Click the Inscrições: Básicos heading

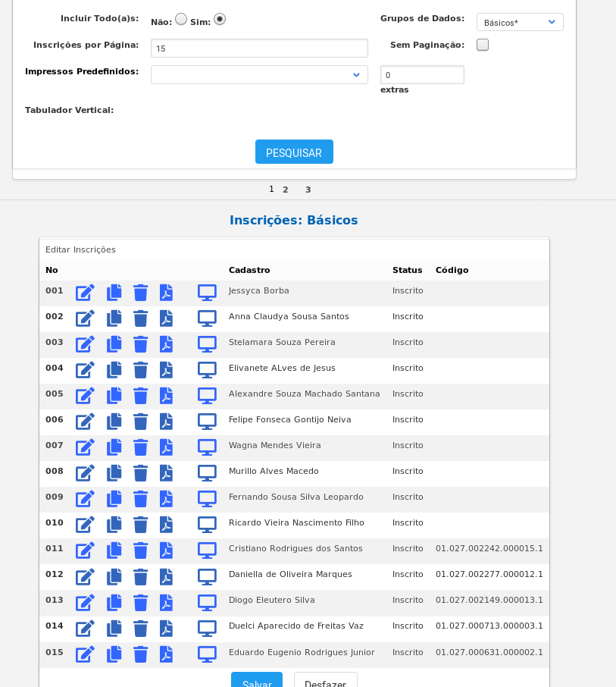(x=294, y=220)
